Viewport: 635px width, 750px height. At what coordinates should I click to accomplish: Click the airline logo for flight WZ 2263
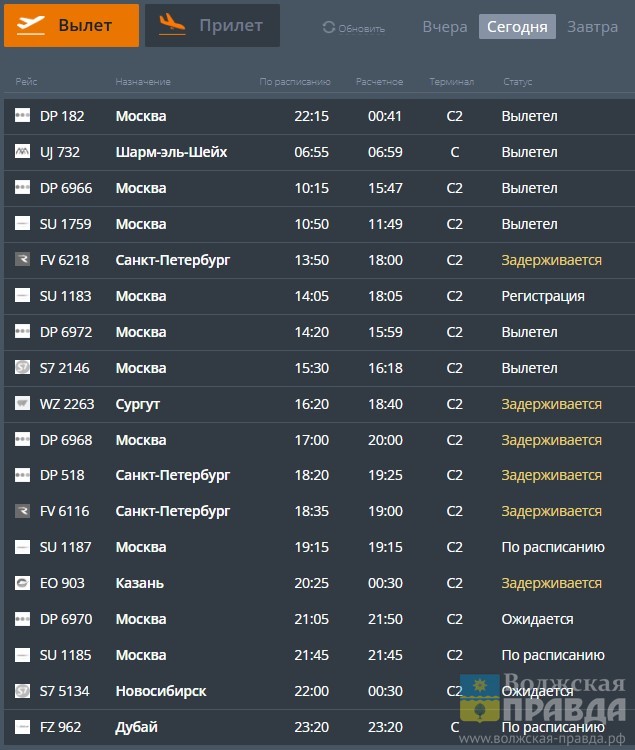[22, 404]
